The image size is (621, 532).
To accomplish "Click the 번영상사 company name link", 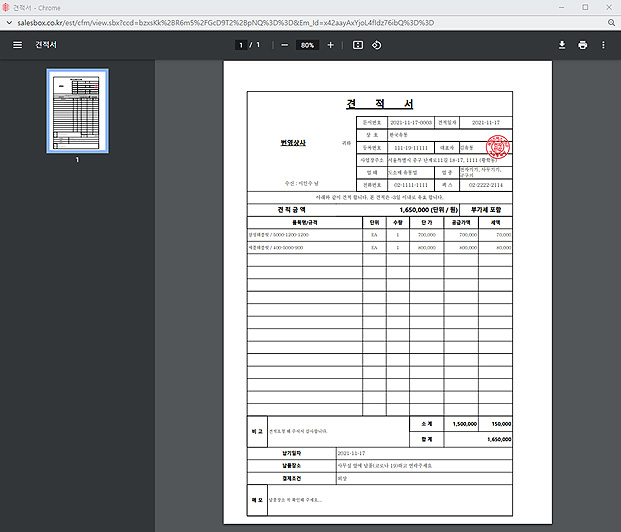I will (294, 143).
